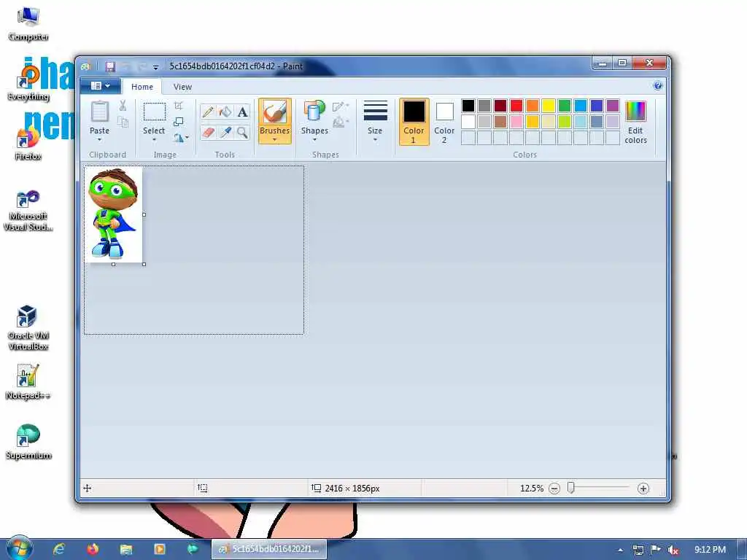The image size is (747, 560).
Task: Open Windows Explorer folder from taskbar
Action: click(x=125, y=549)
